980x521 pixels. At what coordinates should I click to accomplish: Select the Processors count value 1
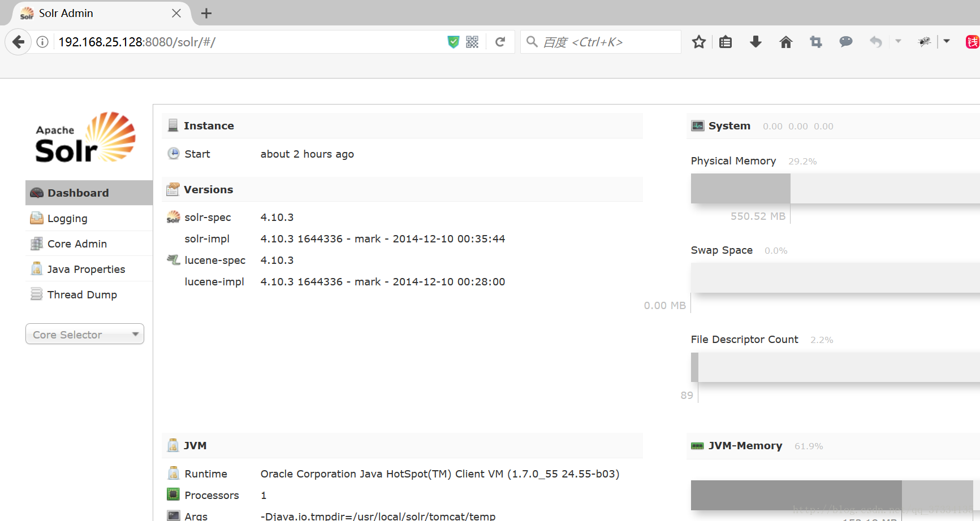[264, 495]
